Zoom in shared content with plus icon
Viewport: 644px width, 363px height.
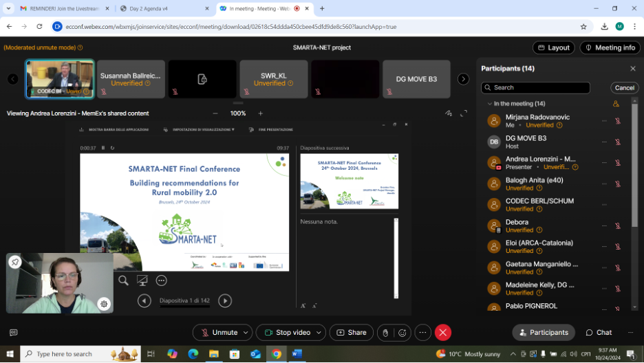coord(260,113)
